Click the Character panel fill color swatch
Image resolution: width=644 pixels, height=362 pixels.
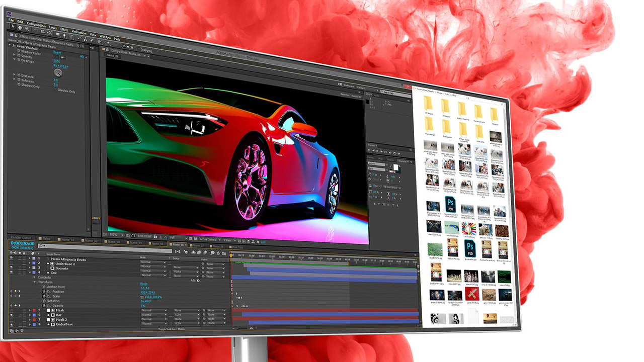396,167
